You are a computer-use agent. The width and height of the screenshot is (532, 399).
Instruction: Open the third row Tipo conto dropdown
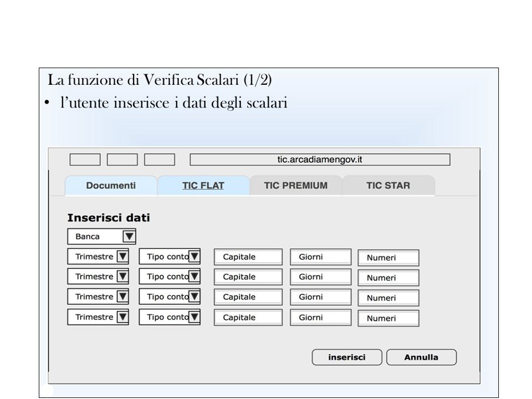(194, 297)
